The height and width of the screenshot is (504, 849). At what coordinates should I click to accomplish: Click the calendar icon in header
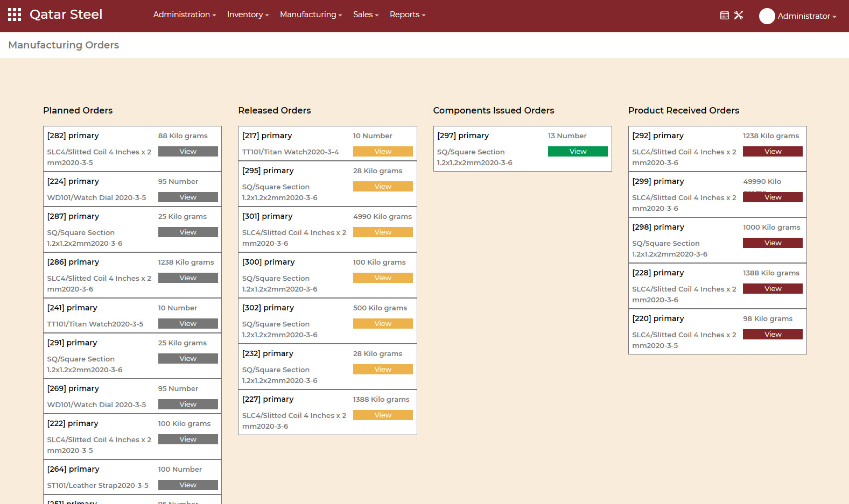tap(725, 15)
